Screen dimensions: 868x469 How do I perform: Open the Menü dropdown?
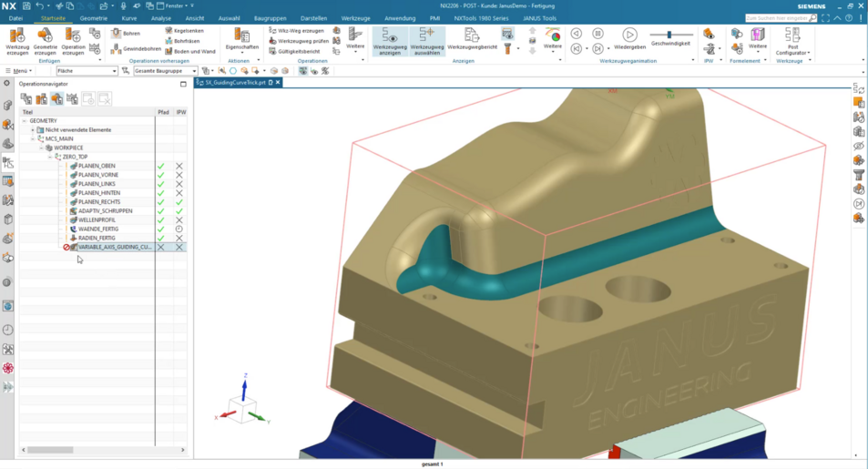18,71
